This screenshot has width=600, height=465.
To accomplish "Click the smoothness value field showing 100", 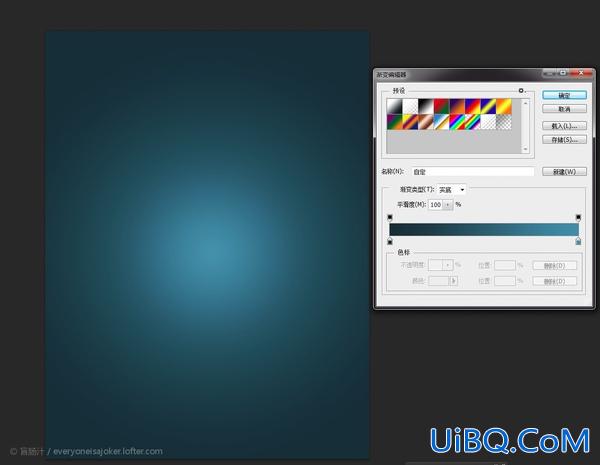I will pyautogui.click(x=435, y=205).
